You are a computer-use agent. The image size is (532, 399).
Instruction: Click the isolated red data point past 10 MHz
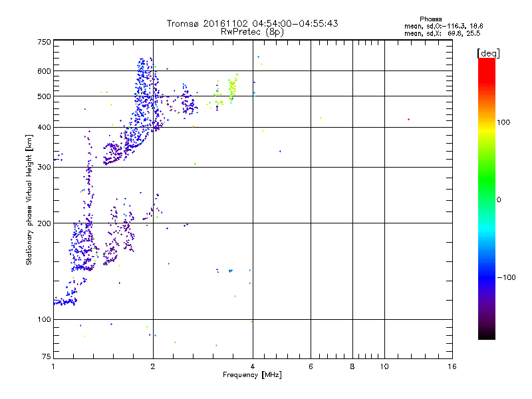(x=408, y=120)
